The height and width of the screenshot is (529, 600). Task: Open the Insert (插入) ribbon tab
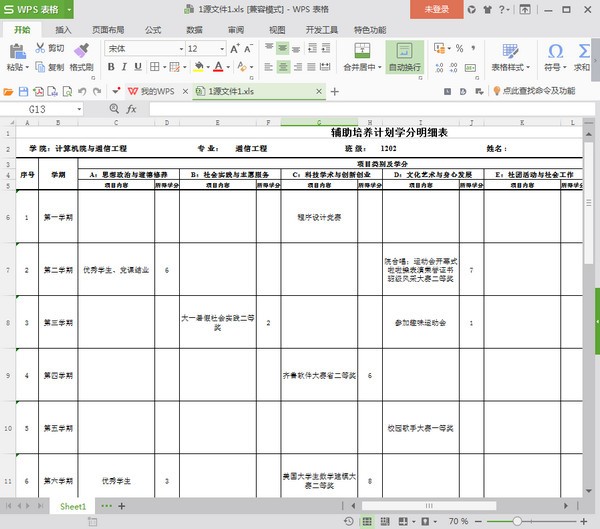pyautogui.click(x=64, y=30)
